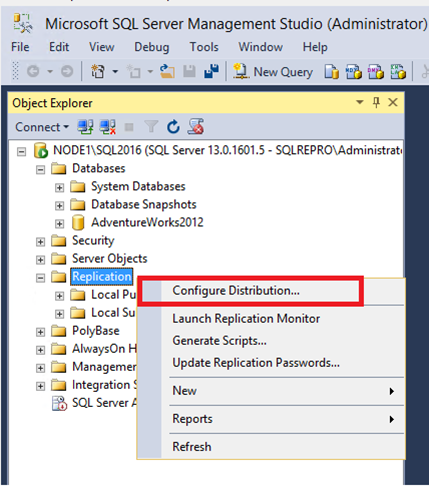Image resolution: width=429 pixels, height=490 pixels.
Task: Expand the Security folder
Action: click(40, 242)
